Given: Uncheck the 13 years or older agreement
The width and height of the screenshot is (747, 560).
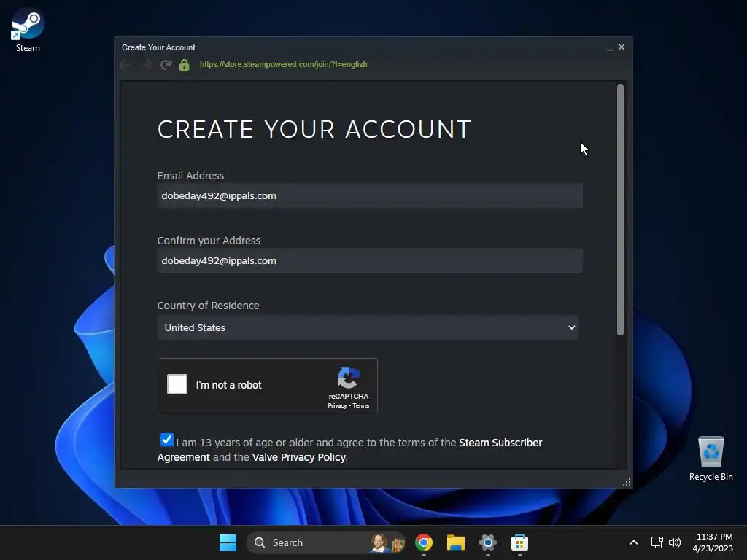Looking at the screenshot, I should coord(167,440).
